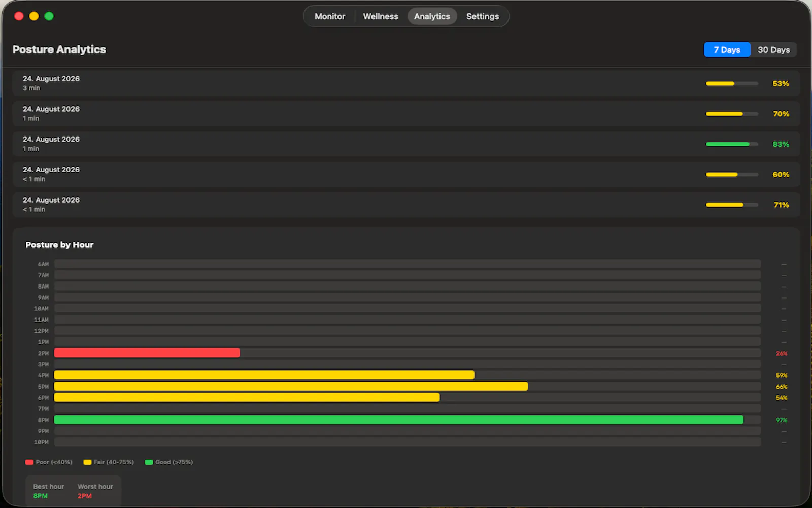The width and height of the screenshot is (812, 508).
Task: Click the Posture by Hour heading
Action: [x=59, y=245]
